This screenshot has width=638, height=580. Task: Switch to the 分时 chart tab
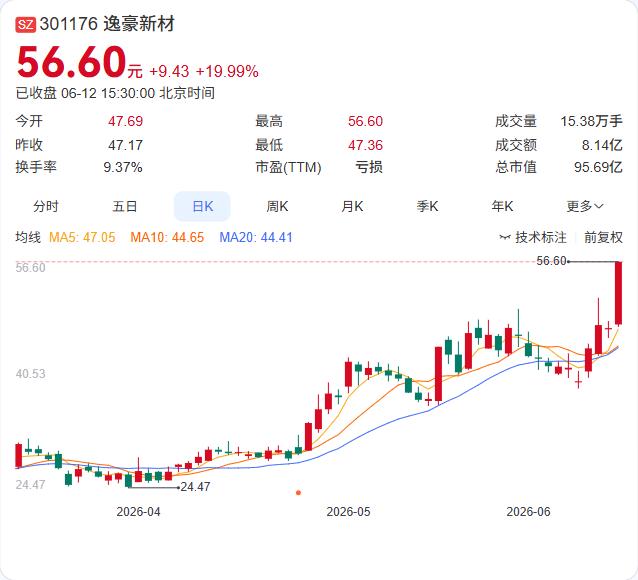(46, 206)
